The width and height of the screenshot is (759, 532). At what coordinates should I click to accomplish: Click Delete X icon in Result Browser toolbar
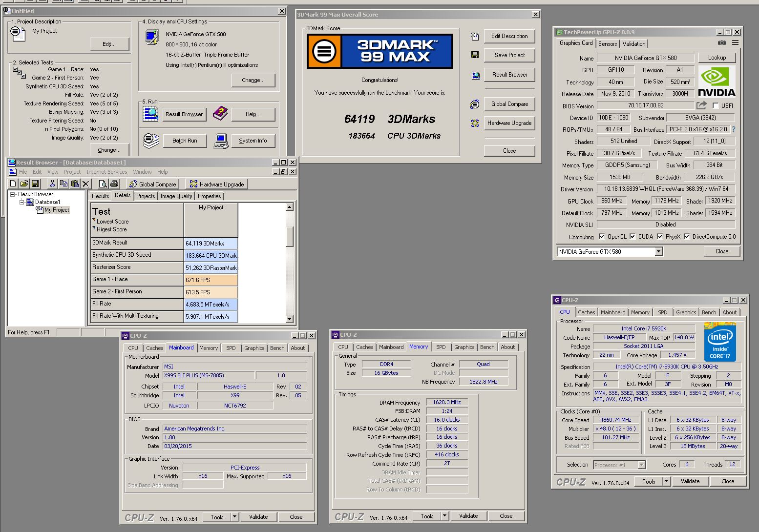[x=86, y=184]
